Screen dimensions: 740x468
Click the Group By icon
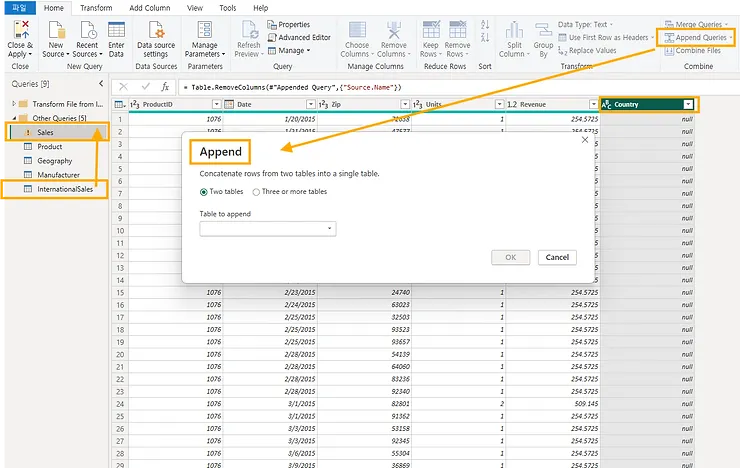click(543, 30)
